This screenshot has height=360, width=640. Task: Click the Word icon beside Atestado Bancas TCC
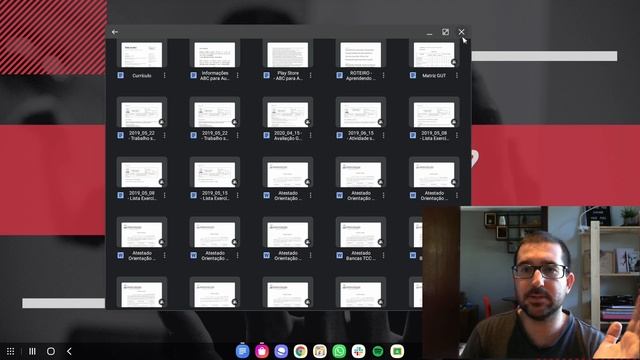(x=340, y=256)
